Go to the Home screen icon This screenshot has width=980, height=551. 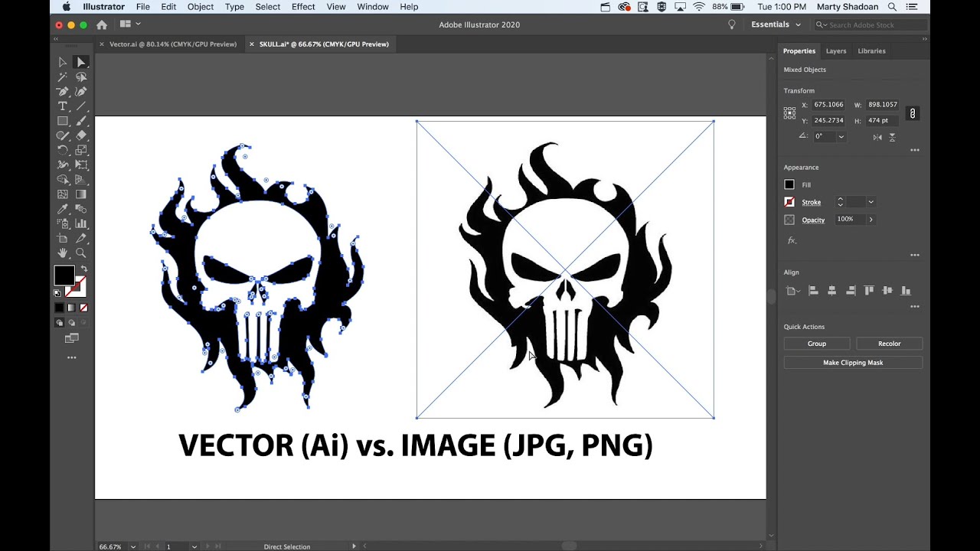point(101,24)
